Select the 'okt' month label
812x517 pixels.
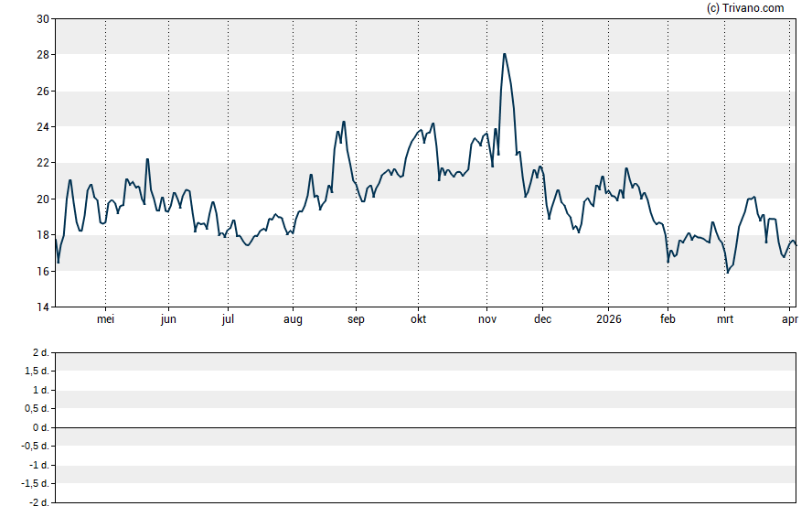[x=418, y=319]
